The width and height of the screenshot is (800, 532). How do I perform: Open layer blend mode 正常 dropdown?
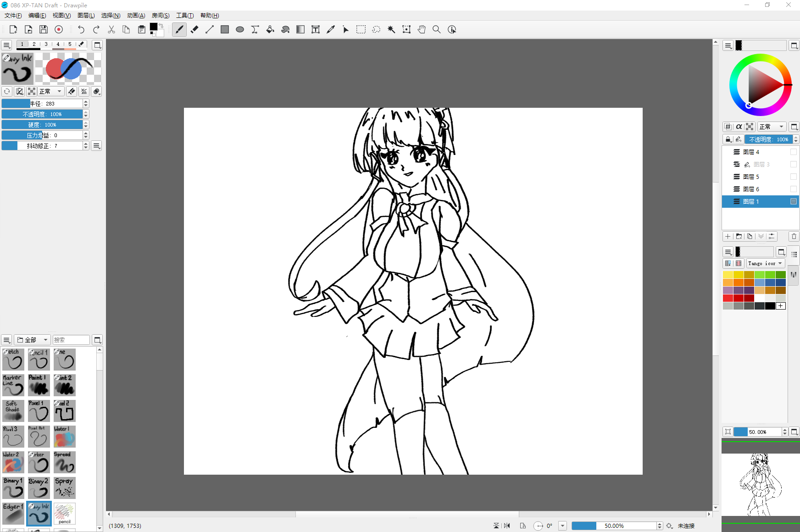point(771,127)
